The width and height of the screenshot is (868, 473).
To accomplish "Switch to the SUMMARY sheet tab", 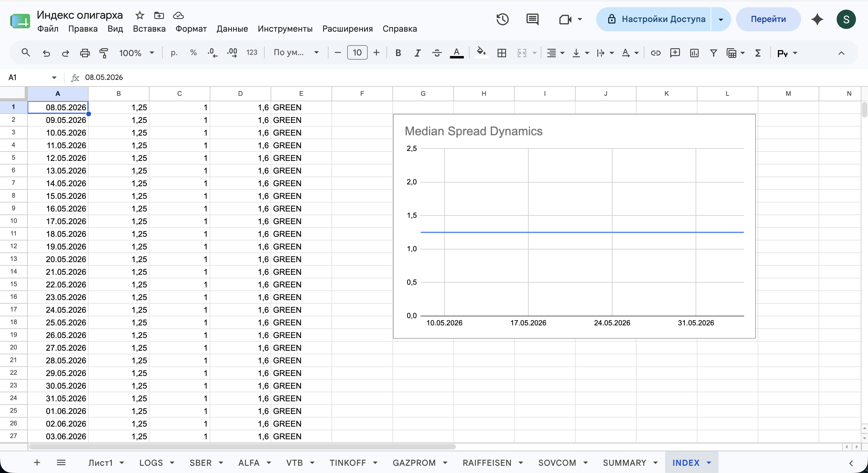I will 624,462.
